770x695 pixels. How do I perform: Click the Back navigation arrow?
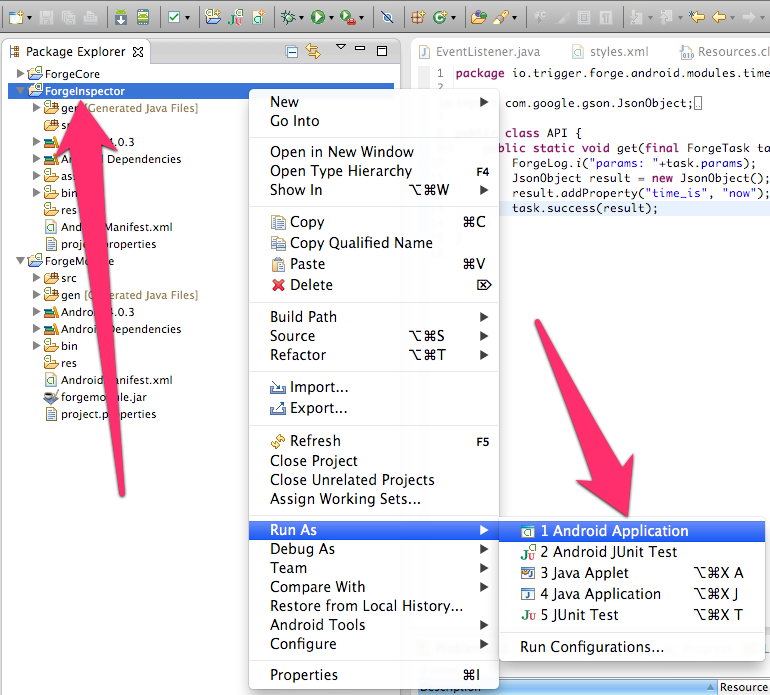coord(719,18)
